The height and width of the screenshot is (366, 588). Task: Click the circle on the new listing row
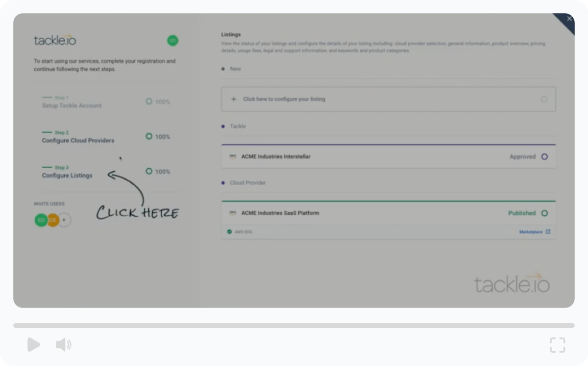point(544,99)
